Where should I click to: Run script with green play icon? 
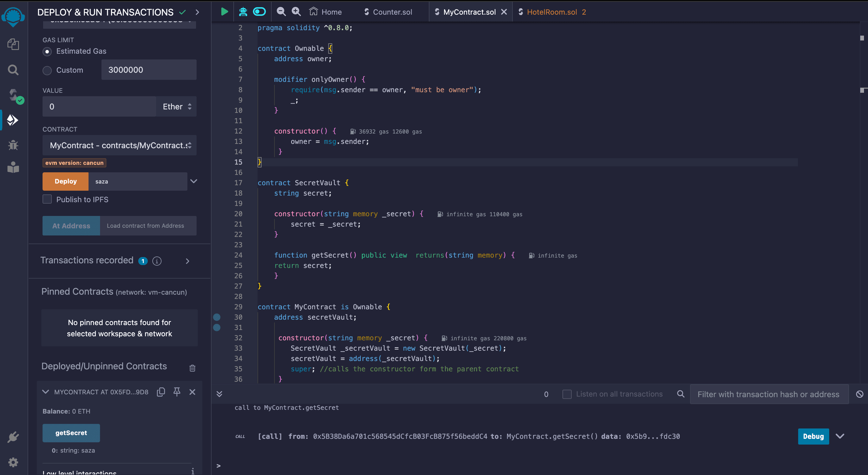click(x=224, y=12)
